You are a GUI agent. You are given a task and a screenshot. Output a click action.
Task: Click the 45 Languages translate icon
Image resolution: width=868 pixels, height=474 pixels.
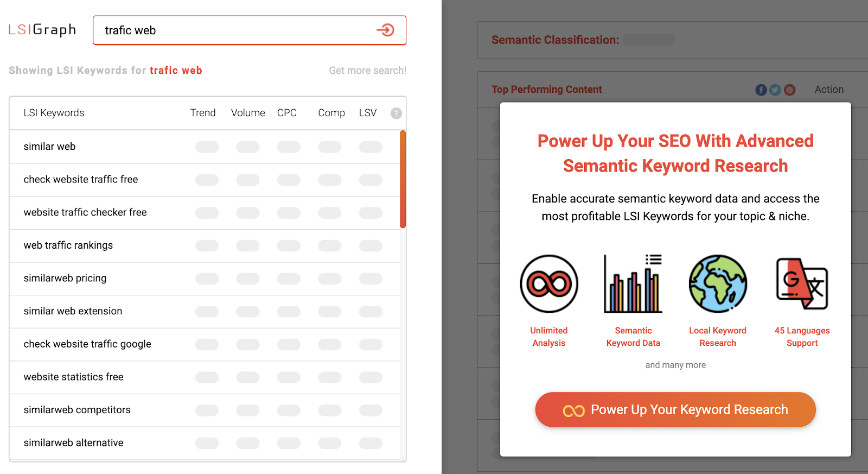coord(802,283)
